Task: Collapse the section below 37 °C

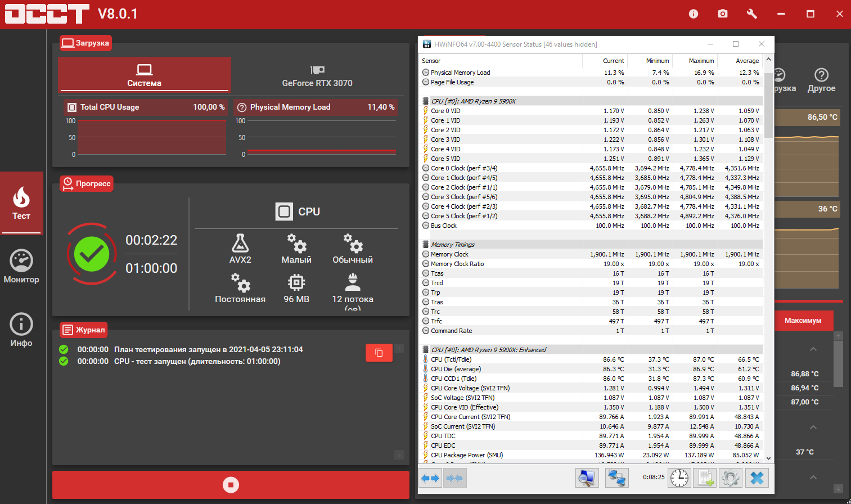Action: [813, 477]
